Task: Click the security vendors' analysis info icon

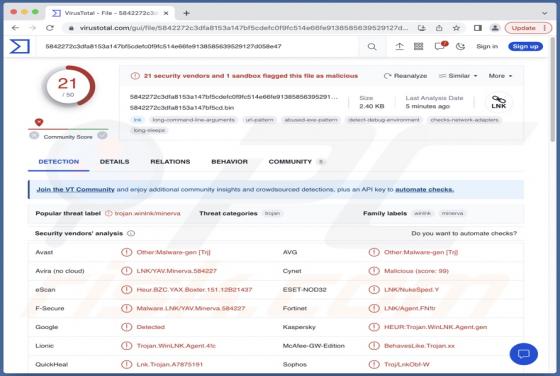Action: click(131, 234)
